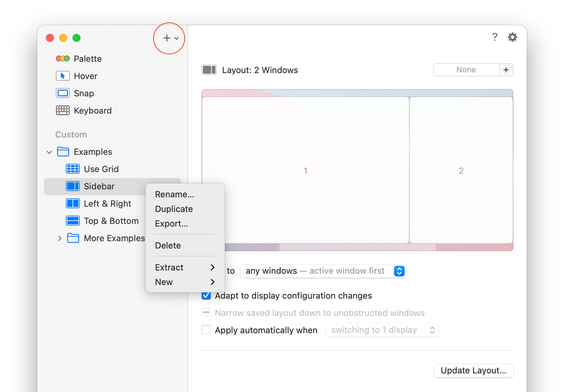Click the More Examples folder label
This screenshot has width=564, height=392.
(114, 238)
